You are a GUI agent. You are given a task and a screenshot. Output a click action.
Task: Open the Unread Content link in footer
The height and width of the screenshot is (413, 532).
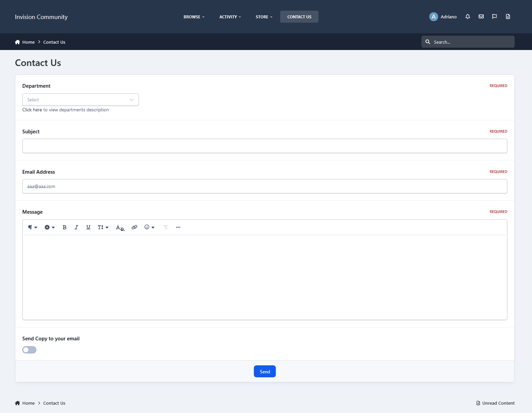(495, 403)
